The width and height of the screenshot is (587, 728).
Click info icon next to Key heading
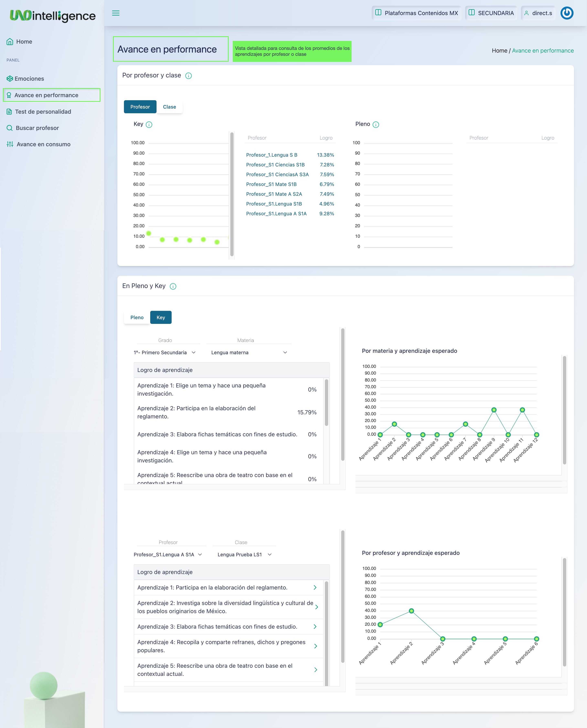[149, 124]
